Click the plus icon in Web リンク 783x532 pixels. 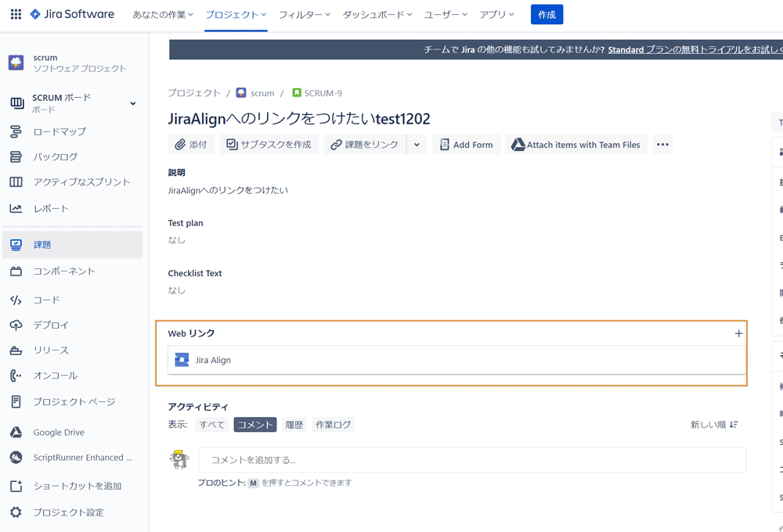[738, 333]
